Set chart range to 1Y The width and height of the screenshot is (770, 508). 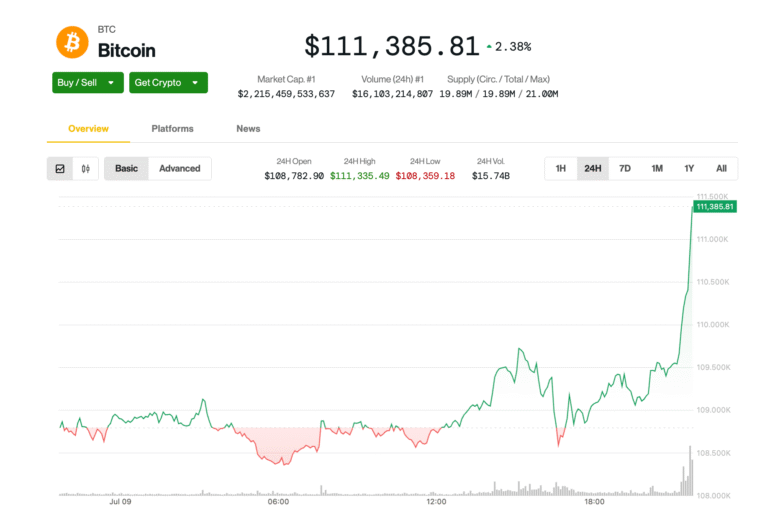point(689,169)
